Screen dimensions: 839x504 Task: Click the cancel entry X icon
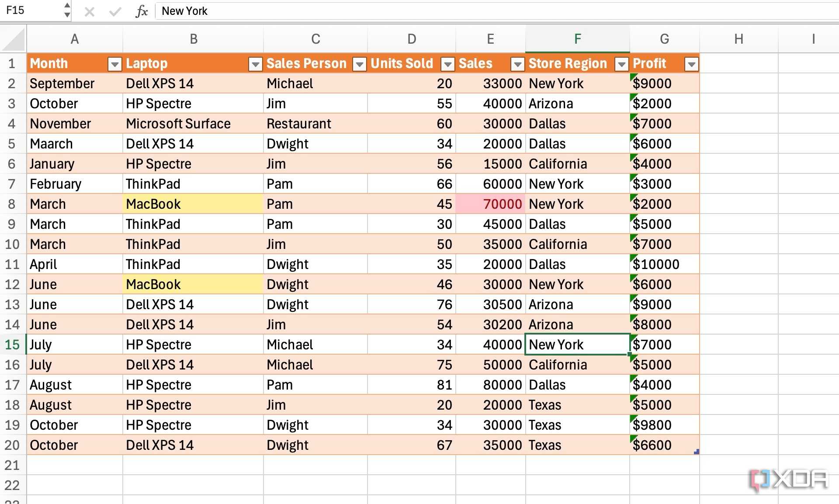coord(90,11)
